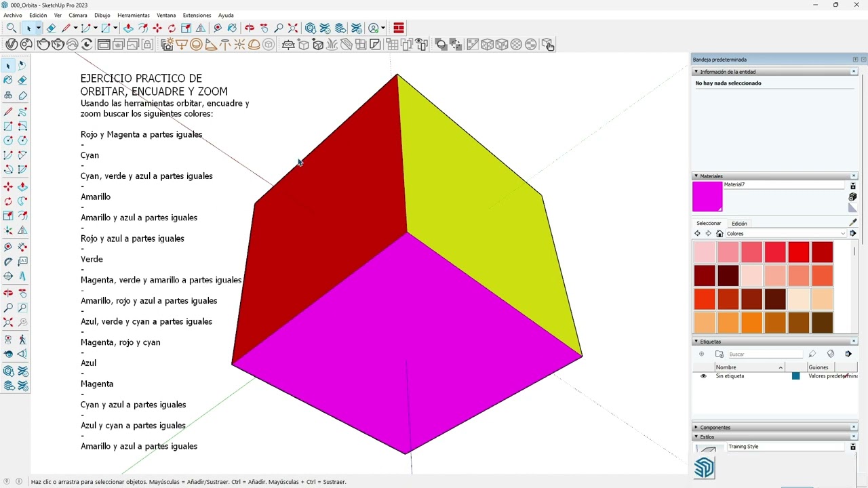Pick the Scale tool in top toolbar

click(186, 28)
